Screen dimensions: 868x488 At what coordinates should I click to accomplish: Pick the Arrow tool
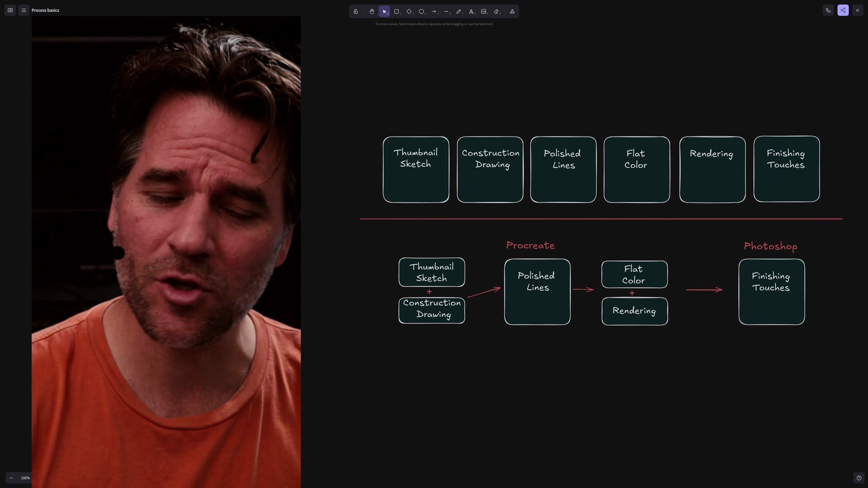[434, 11]
